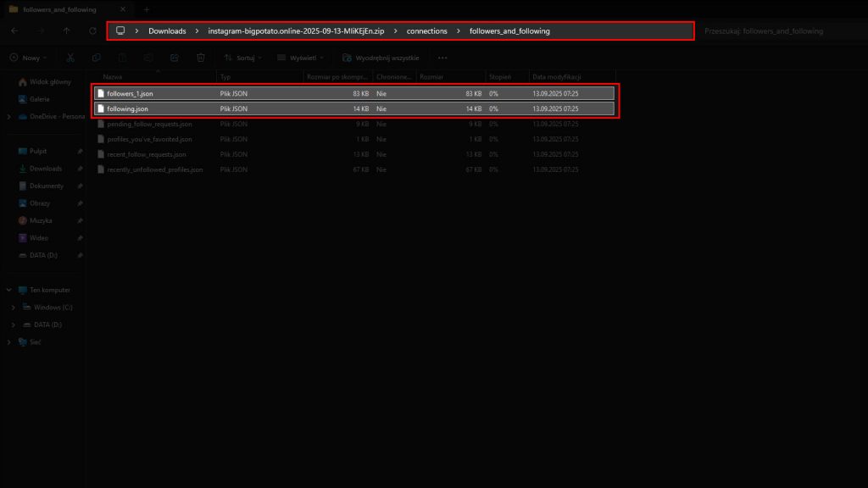This screenshot has width=868, height=488.
Task: Click the Copy icon in toolbar
Action: [97, 58]
